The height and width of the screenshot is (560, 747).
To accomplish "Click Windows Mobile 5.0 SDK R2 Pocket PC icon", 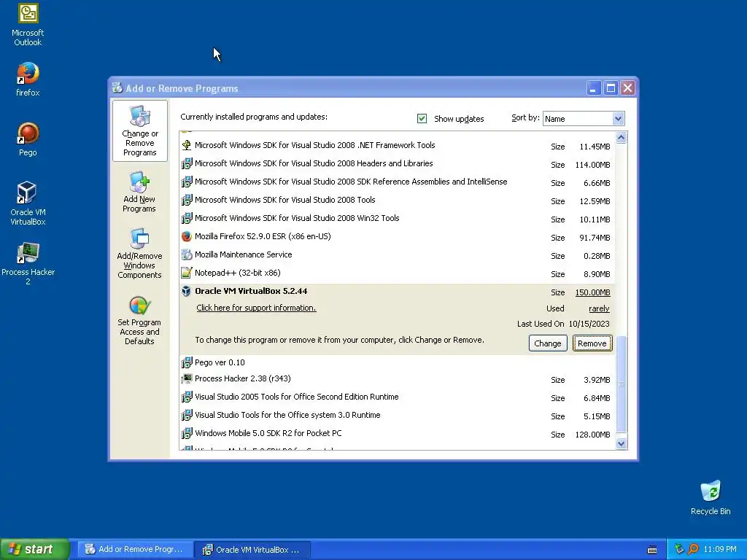I will point(186,434).
